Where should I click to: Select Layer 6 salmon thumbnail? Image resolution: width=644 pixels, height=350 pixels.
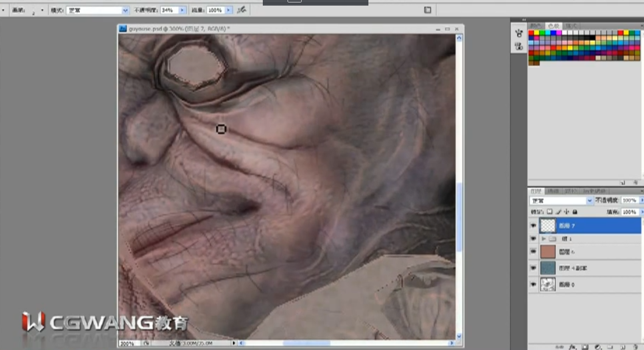point(548,251)
